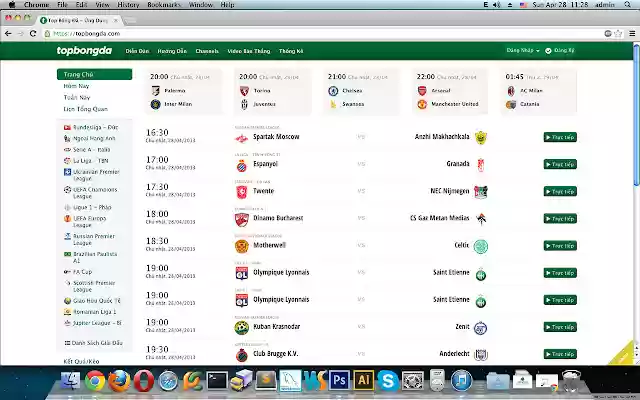Click the address bar URL field
Viewport: 640px width, 400px height.
322,33
